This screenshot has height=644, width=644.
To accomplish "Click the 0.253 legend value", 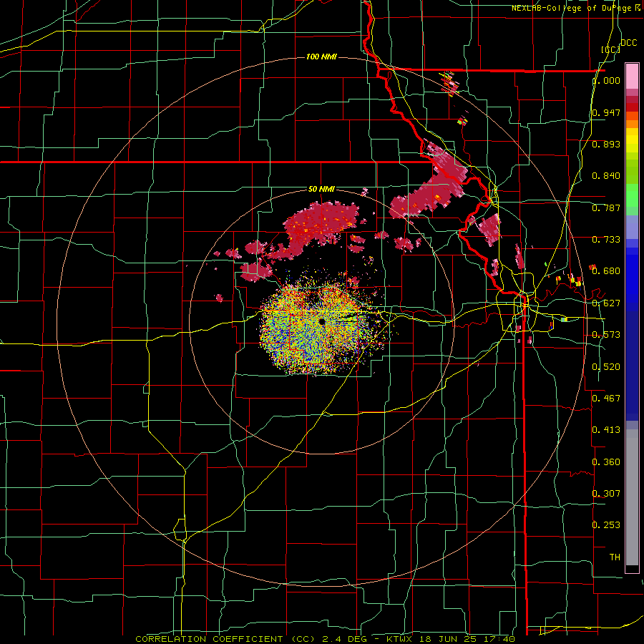I will tap(606, 525).
